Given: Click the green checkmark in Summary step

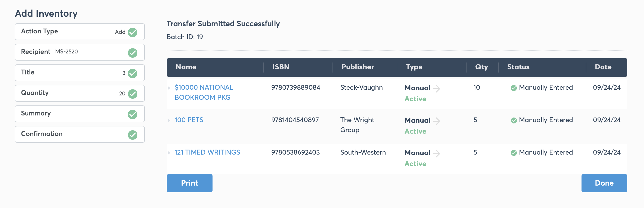Looking at the screenshot, I should coord(133,114).
